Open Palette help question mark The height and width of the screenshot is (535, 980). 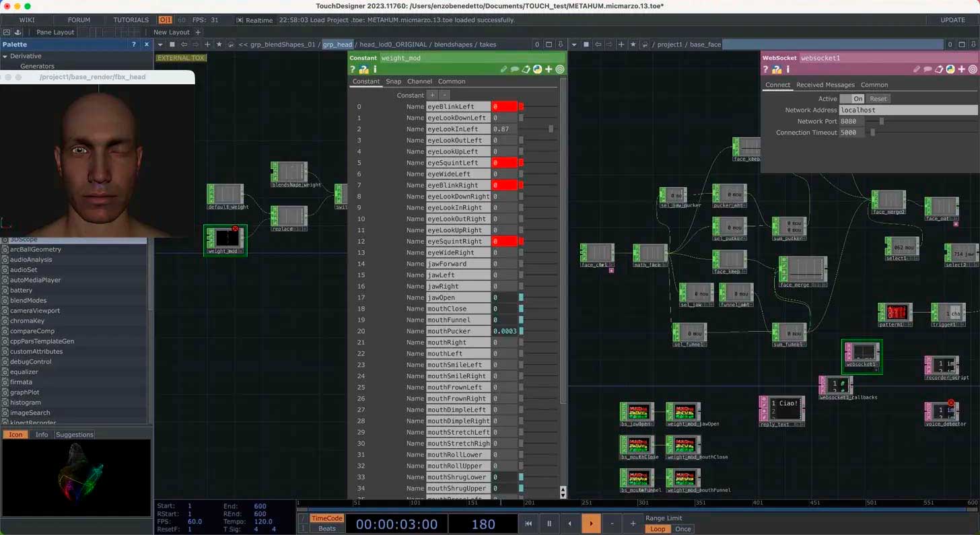(x=133, y=44)
